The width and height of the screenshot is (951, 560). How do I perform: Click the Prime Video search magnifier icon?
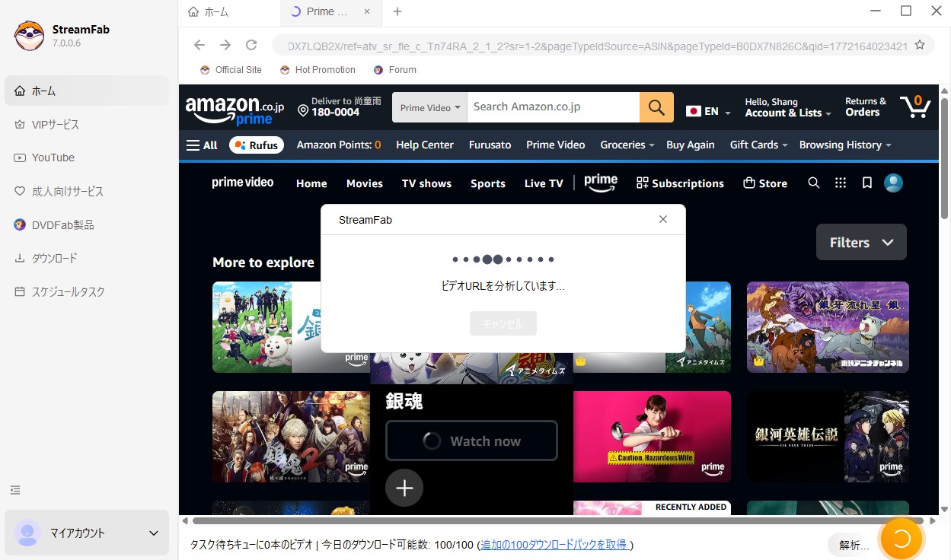tap(814, 183)
